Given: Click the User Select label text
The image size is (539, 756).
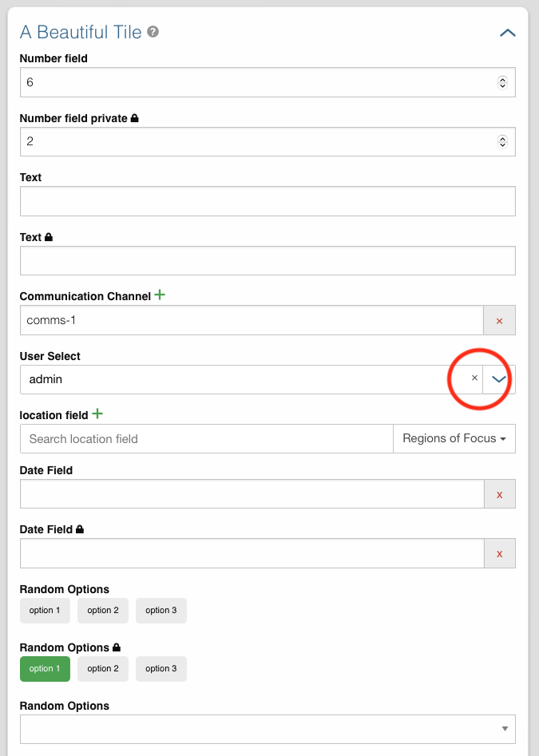Looking at the screenshot, I should click(x=50, y=356).
